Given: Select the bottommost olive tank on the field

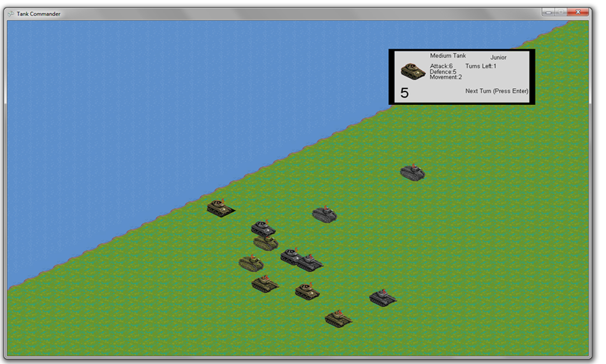Looking at the screenshot, I should [x=338, y=318].
